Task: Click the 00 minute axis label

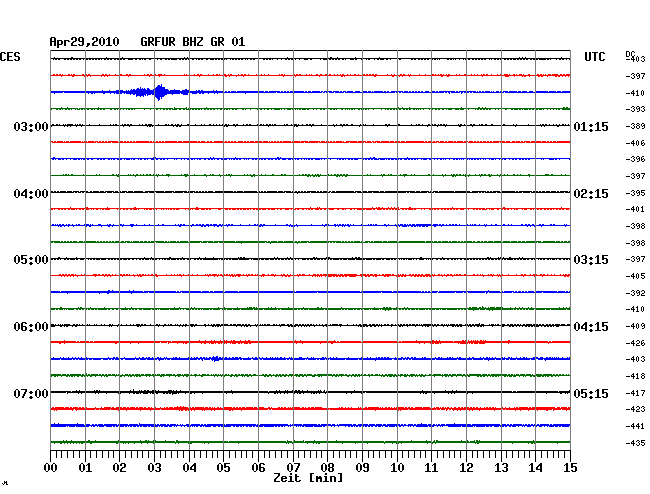Action: (51, 468)
